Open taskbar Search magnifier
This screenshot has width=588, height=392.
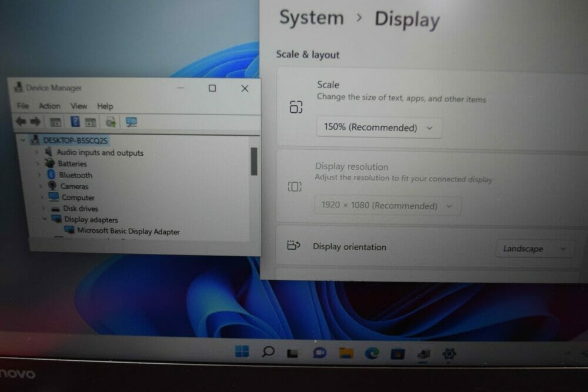pos(268,352)
